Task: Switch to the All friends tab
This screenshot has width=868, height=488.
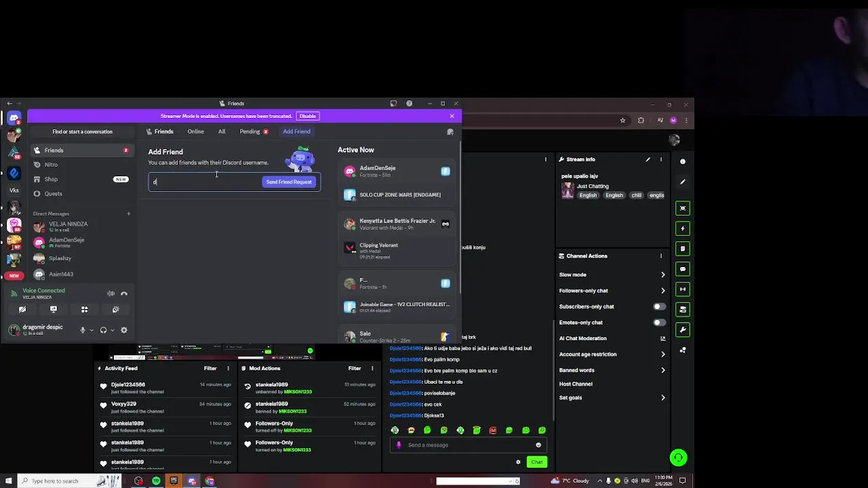Action: [222, 131]
